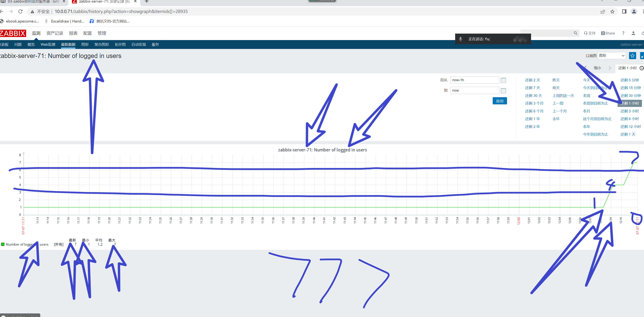Open the 报表 main menu
Viewport: 644px width, 317px height.
(73, 33)
